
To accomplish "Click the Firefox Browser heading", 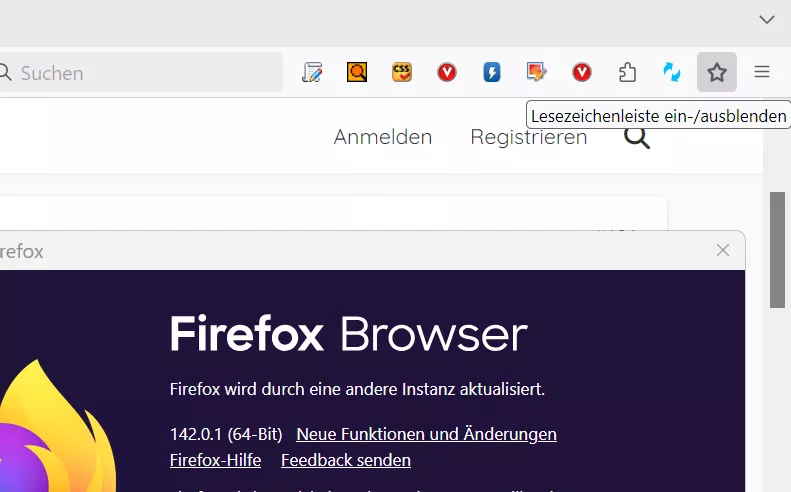I will tap(349, 334).
